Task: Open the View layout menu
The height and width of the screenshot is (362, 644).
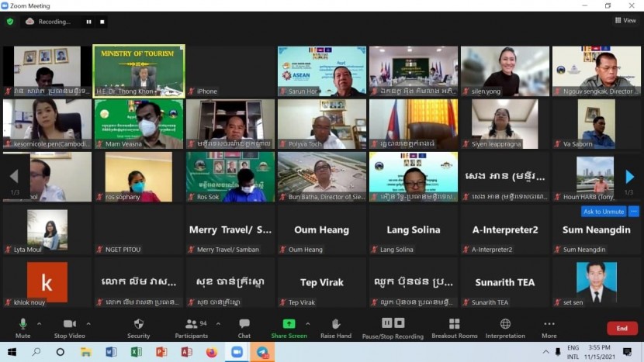Action: (x=625, y=21)
